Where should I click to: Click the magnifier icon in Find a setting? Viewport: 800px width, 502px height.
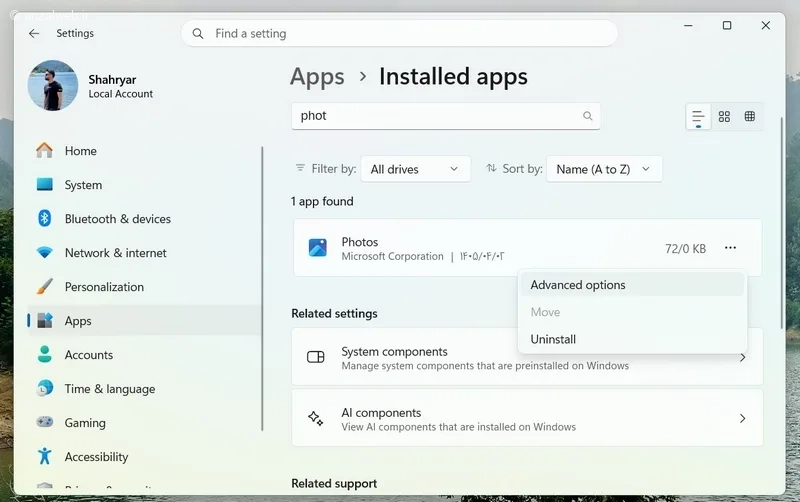pos(198,34)
